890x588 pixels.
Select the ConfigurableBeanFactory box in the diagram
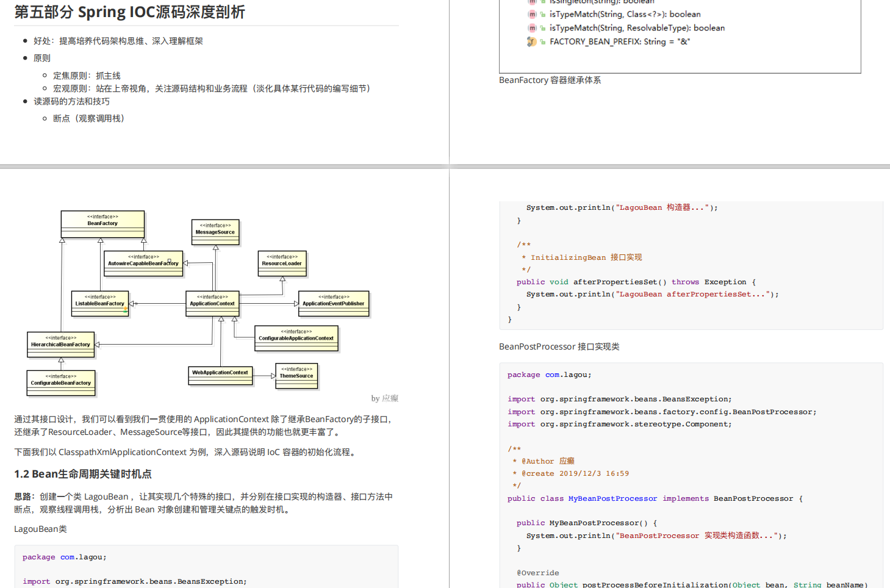[x=60, y=381]
